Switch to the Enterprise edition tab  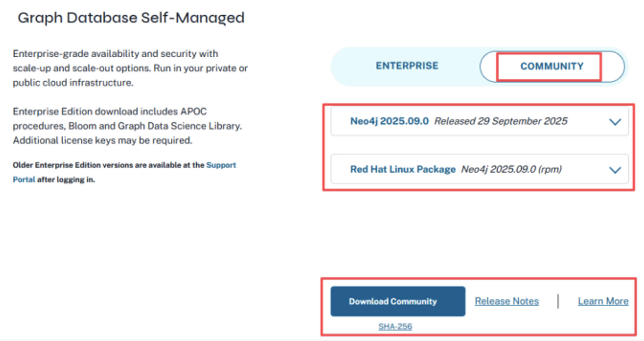tap(407, 66)
